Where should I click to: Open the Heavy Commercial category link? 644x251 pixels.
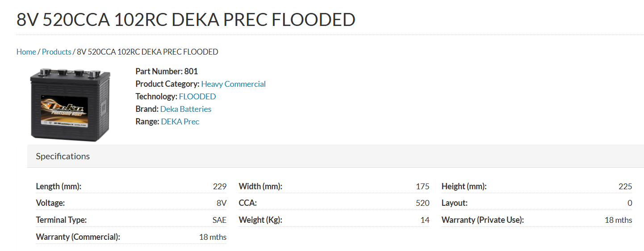[233, 84]
